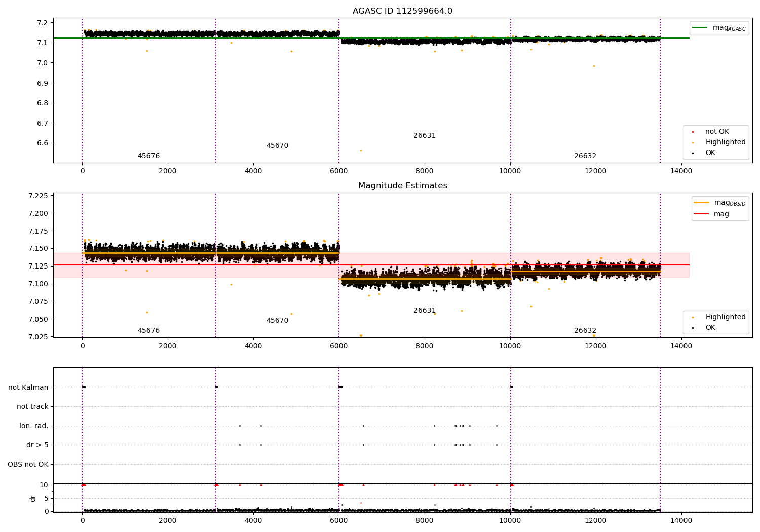Click obsid label 45676 in Magnitude Estimates panel
The image size is (760, 532).
coord(148,331)
